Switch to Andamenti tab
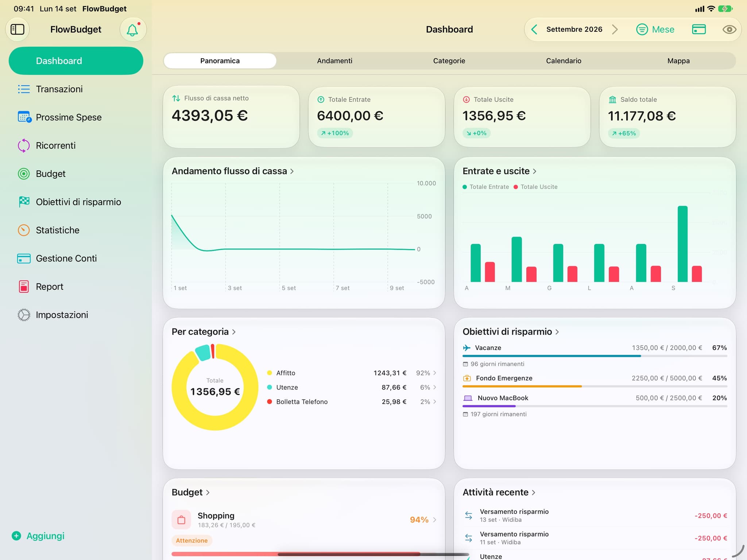The height and width of the screenshot is (560, 747). 334,61
